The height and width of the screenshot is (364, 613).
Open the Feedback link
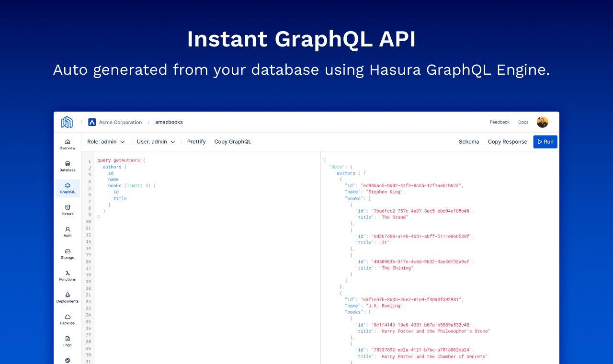click(x=499, y=122)
